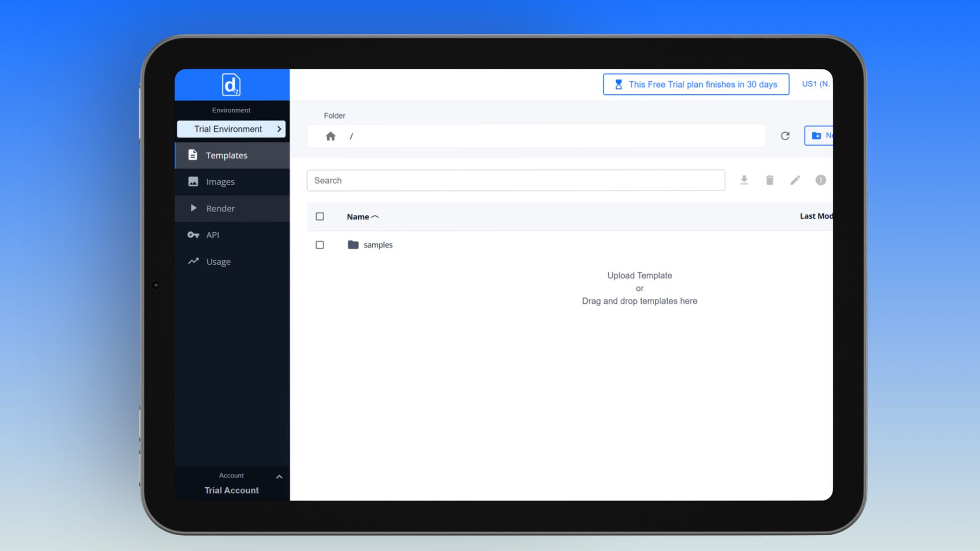
Task: Open the samples folder
Action: click(378, 245)
